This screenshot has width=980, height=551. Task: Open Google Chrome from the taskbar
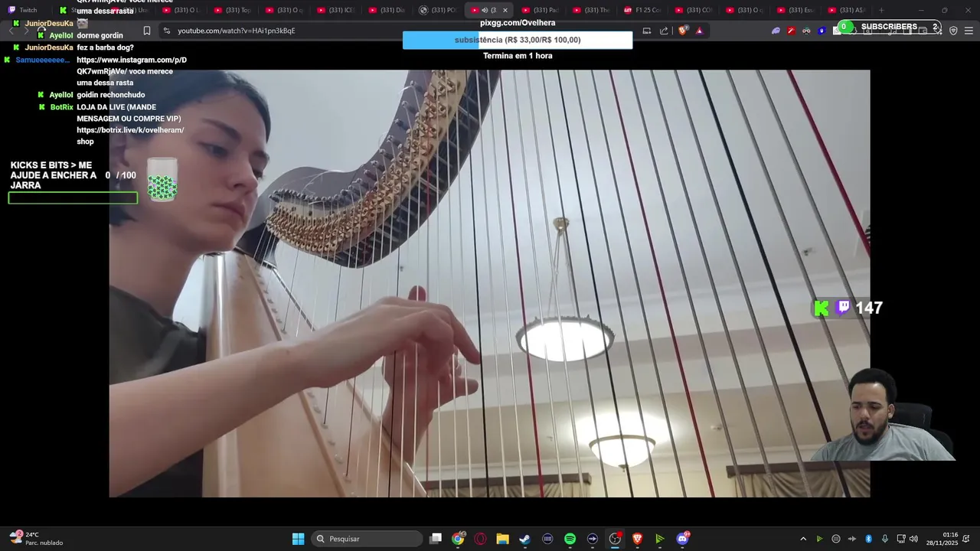[458, 539]
